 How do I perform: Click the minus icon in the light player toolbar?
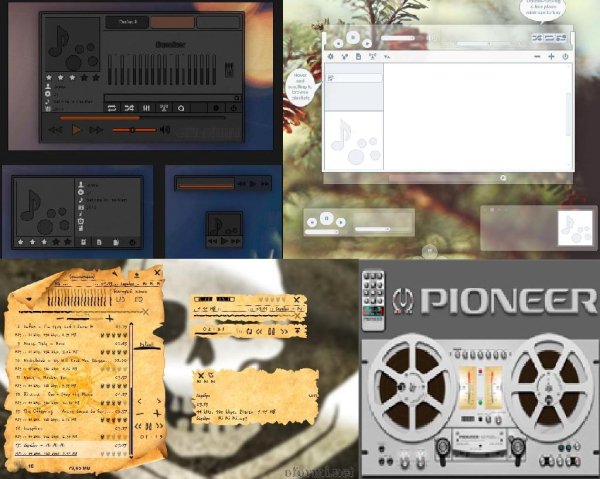click(537, 57)
